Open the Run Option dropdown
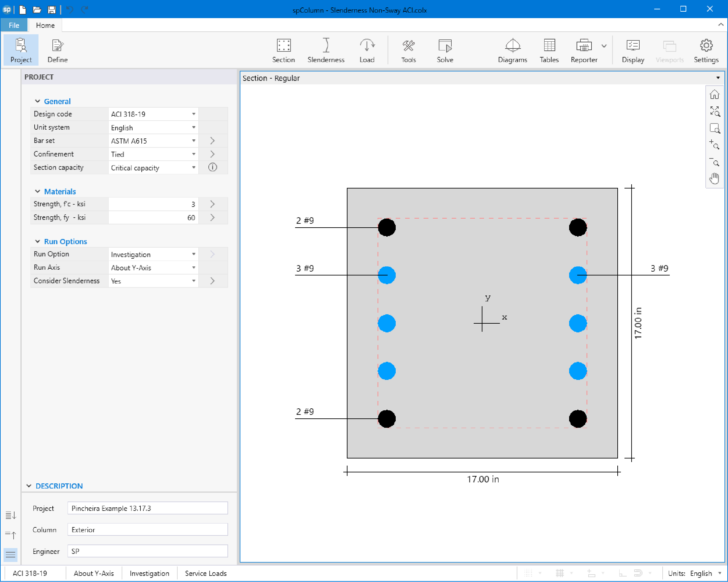The width and height of the screenshot is (728, 582). pyautogui.click(x=153, y=254)
